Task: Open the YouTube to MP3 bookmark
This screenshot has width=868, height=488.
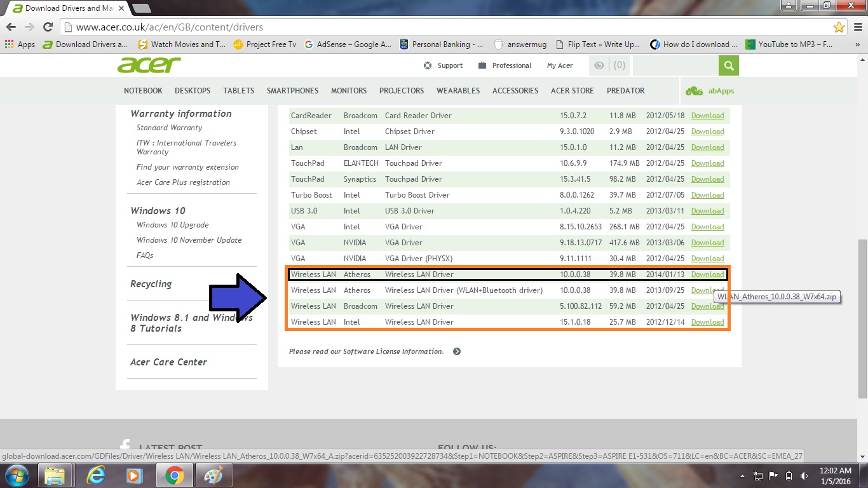Action: [789, 44]
